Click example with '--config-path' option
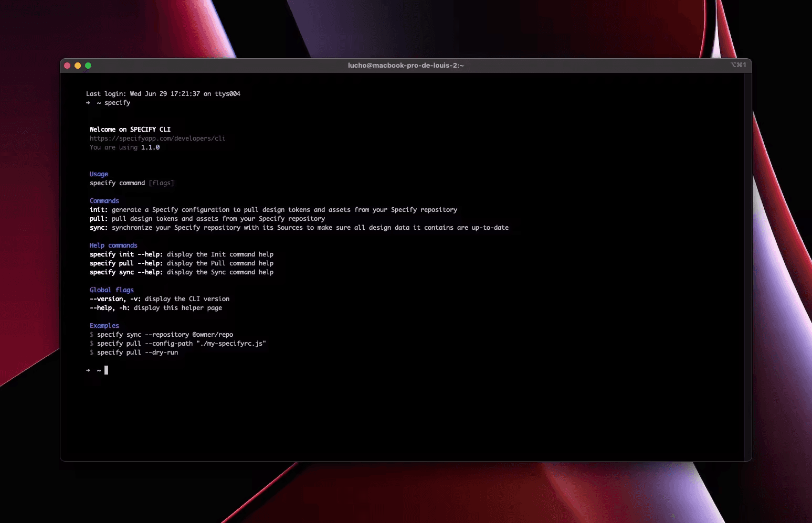Viewport: 812px width, 523px height. (x=182, y=344)
